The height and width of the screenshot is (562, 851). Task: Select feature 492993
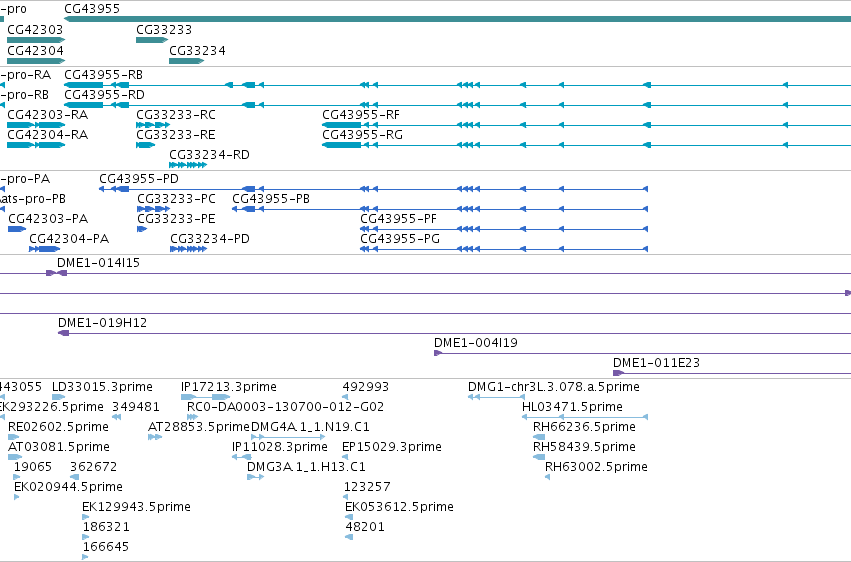click(x=346, y=398)
